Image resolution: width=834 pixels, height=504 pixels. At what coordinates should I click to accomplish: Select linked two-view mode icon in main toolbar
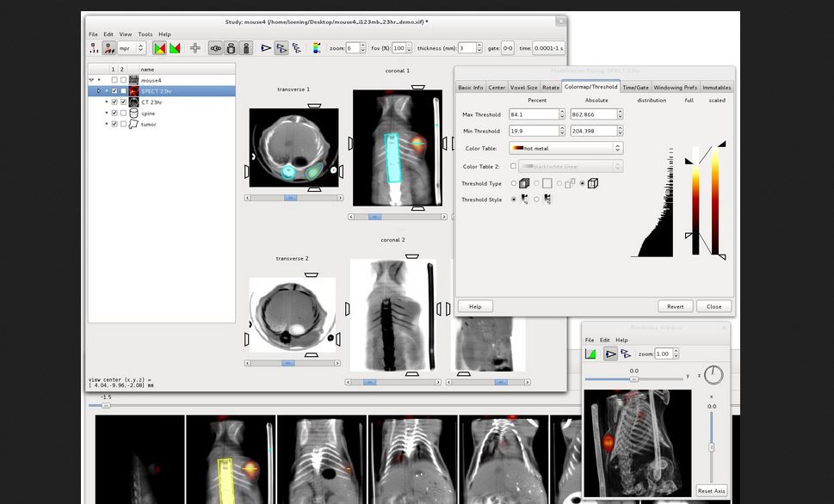pyautogui.click(x=281, y=48)
